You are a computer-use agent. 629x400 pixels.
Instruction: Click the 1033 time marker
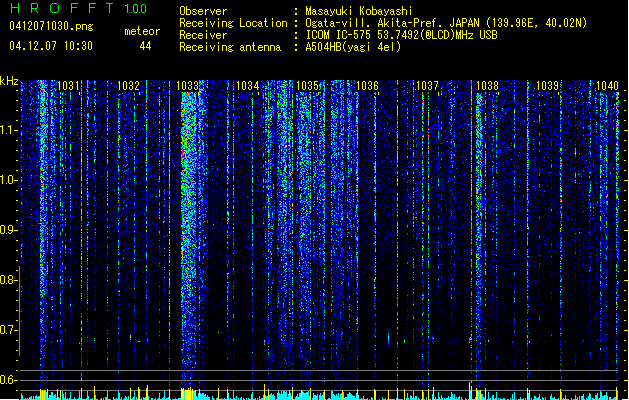188,86
